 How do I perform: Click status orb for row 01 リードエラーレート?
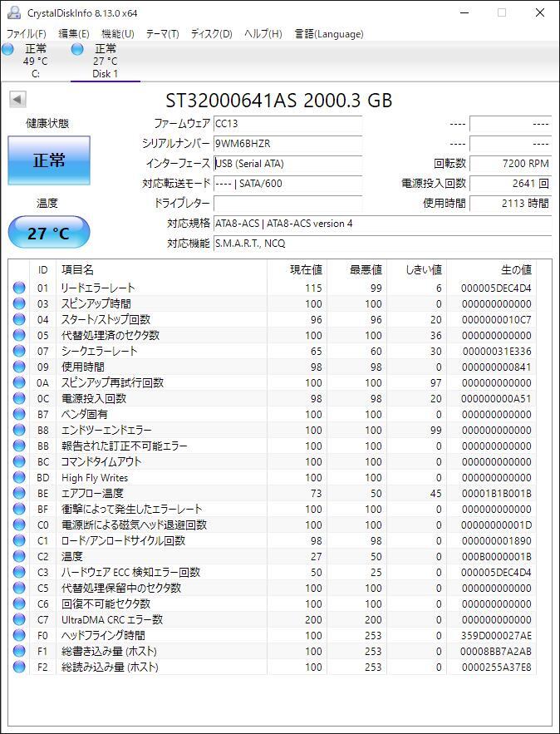point(19,288)
